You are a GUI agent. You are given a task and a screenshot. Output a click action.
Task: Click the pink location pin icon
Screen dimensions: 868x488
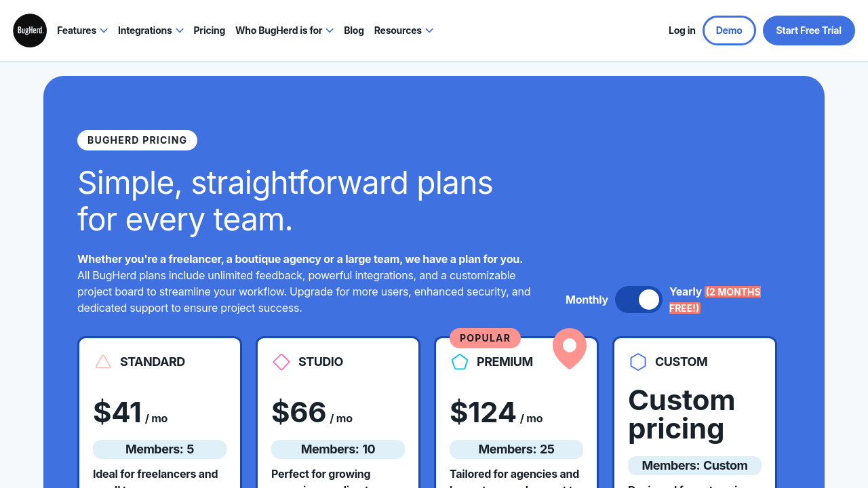570,348
